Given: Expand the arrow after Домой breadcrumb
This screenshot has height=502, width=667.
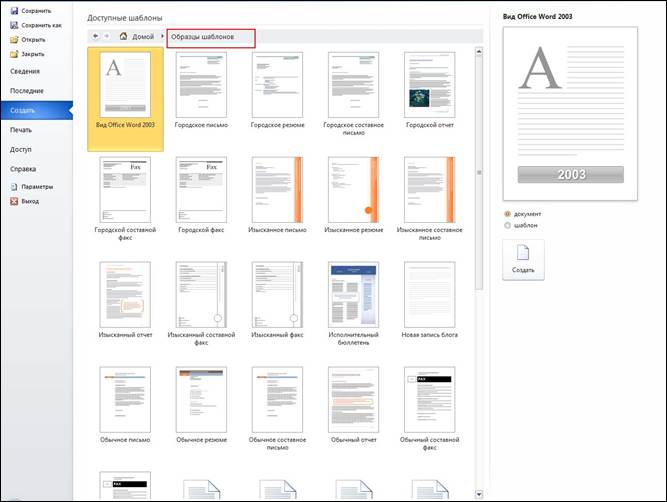Looking at the screenshot, I should pos(162,37).
